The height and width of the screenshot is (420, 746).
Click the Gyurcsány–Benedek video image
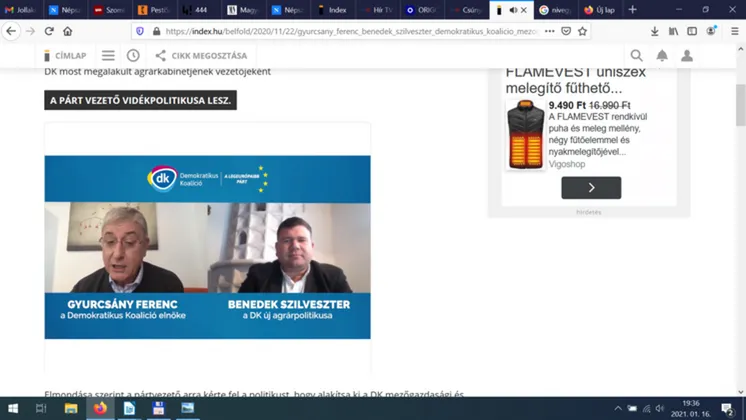pyautogui.click(x=207, y=247)
